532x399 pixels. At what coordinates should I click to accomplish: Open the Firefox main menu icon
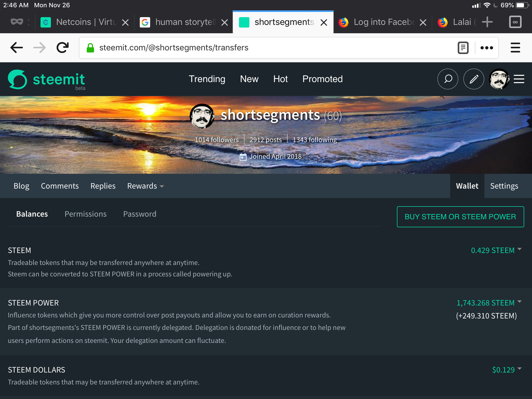(515, 48)
